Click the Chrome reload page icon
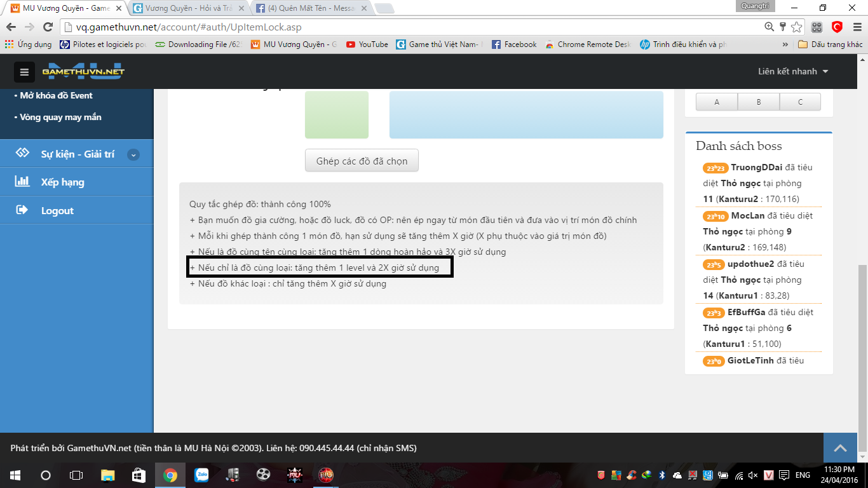The width and height of the screenshot is (868, 488). pyautogui.click(x=48, y=27)
